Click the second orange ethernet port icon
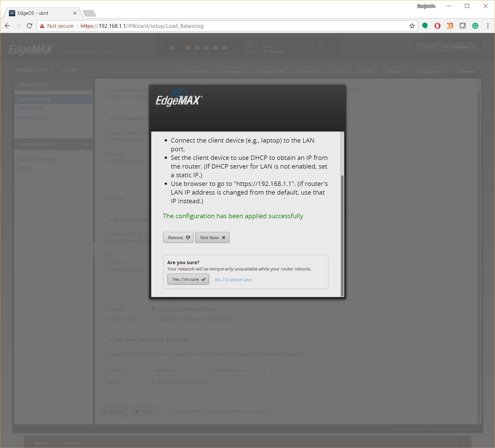This screenshot has height=448, width=495. [197, 48]
